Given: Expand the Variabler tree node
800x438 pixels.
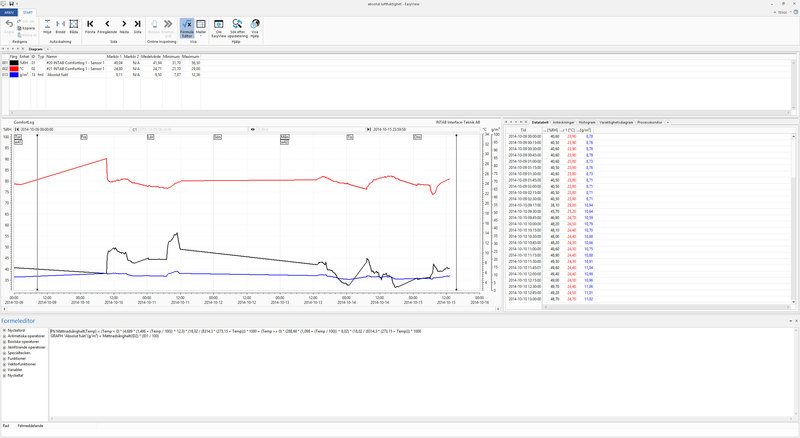Looking at the screenshot, I should pyautogui.click(x=4, y=370).
